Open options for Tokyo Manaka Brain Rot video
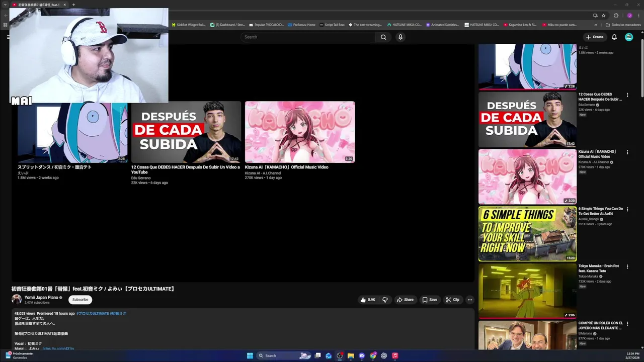Image resolution: width=644 pixels, height=362 pixels. (x=627, y=266)
